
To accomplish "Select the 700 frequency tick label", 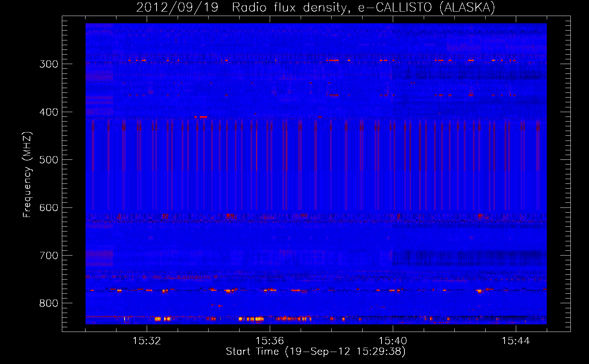I will pyautogui.click(x=49, y=256).
